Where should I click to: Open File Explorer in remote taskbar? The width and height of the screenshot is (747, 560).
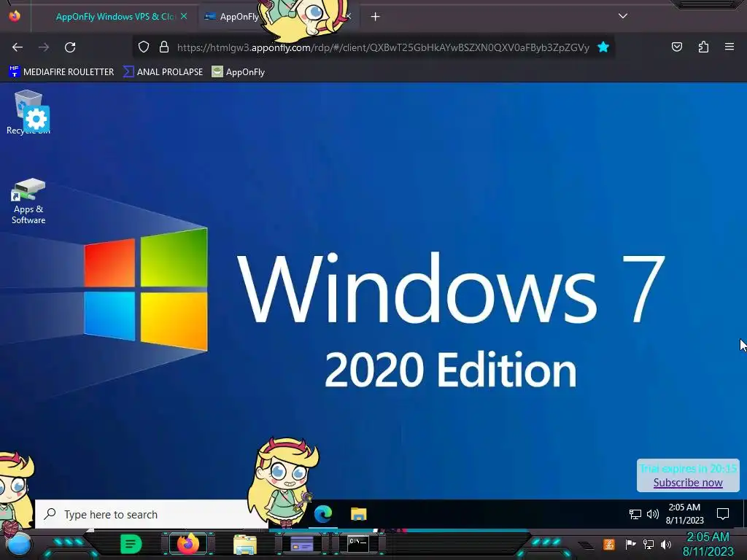(x=359, y=514)
